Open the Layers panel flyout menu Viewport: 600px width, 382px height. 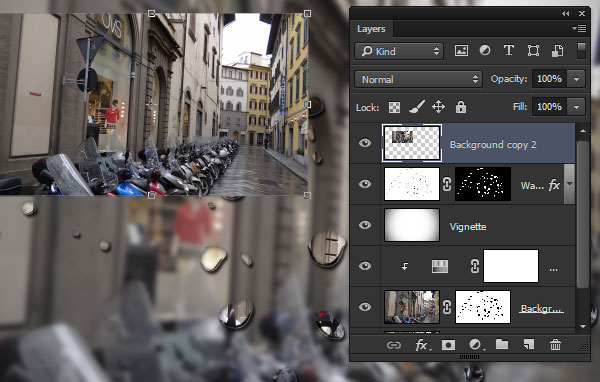coord(579,28)
